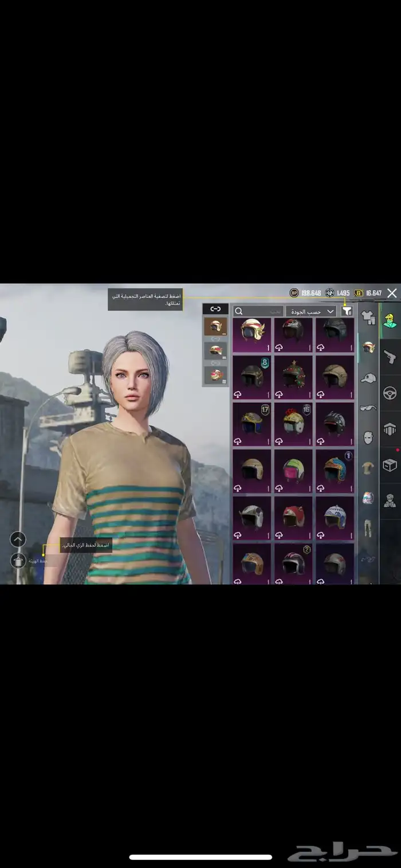Focus the search field with magnifier
Screen dimensions: 401x868
258,311
